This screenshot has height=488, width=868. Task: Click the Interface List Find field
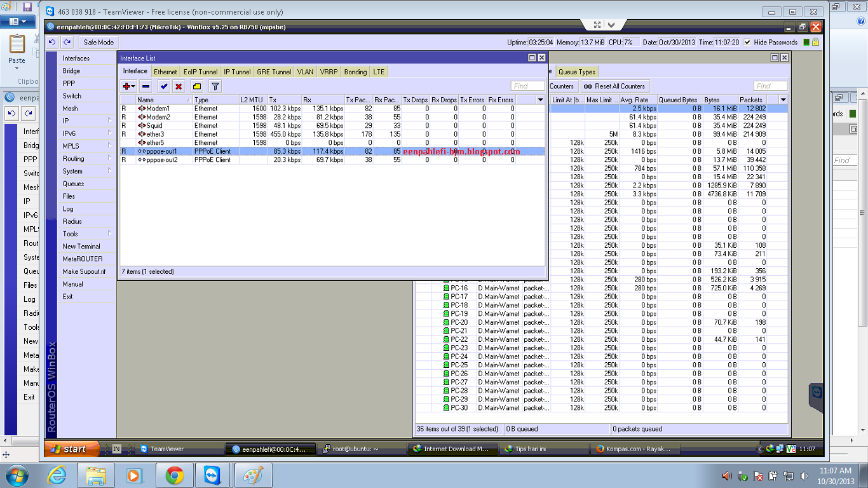pyautogui.click(x=527, y=86)
